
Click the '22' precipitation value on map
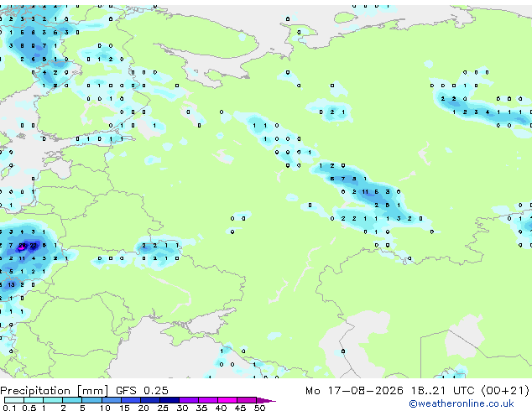tap(33, 245)
